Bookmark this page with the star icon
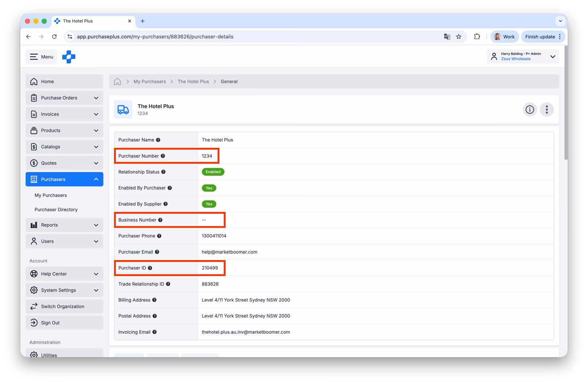This screenshot has width=588, height=384. tap(459, 37)
